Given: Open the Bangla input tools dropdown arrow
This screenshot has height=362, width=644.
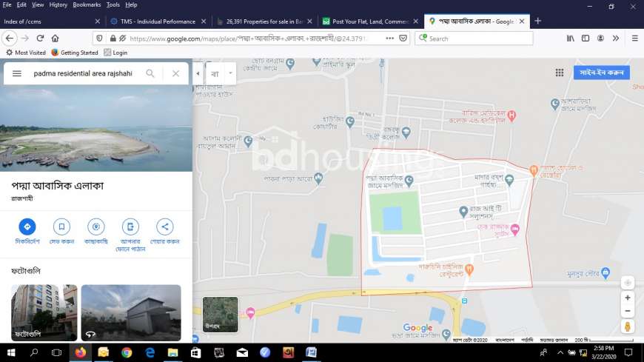Looking at the screenshot, I should click(x=230, y=73).
